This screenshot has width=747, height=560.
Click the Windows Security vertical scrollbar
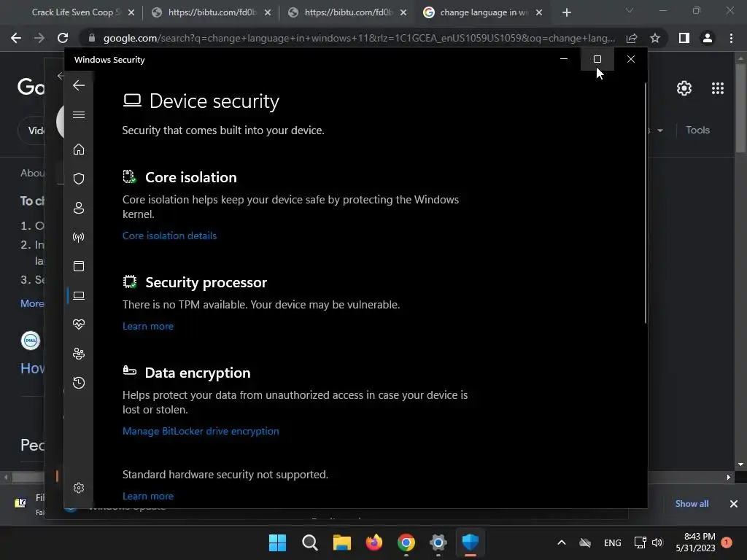point(645,204)
